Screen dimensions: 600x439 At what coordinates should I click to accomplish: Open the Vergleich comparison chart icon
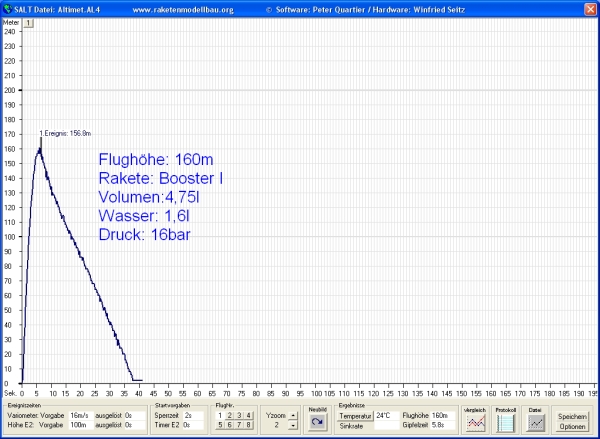pyautogui.click(x=475, y=422)
